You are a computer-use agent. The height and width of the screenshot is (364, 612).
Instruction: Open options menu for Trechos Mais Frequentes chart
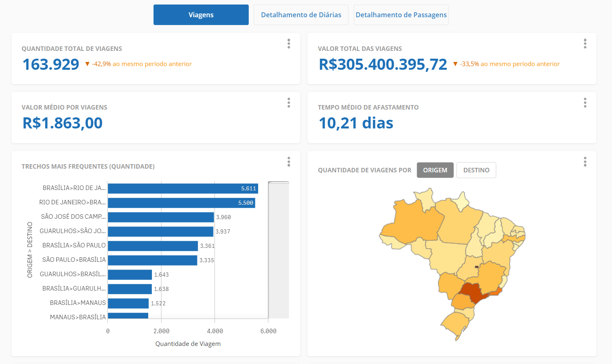289,162
